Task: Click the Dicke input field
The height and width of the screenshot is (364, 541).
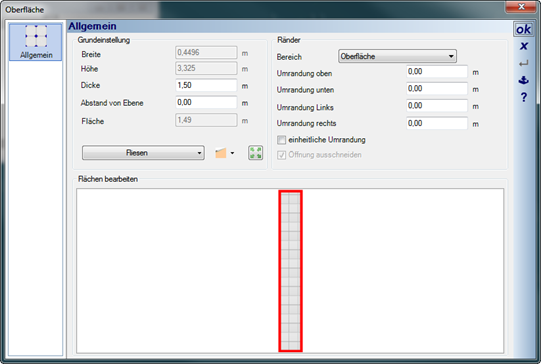Action: 206,85
